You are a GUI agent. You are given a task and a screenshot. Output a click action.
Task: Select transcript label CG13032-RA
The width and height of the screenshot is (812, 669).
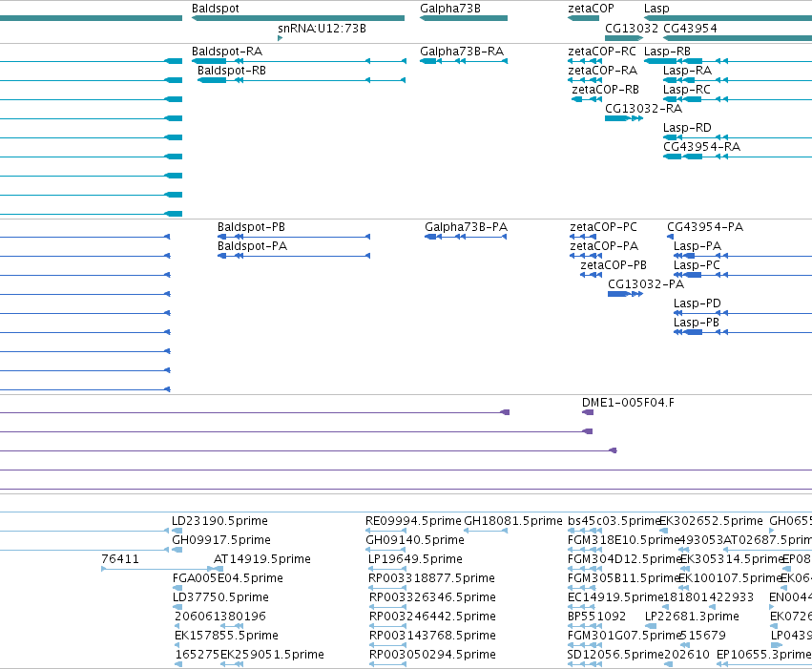(643, 109)
